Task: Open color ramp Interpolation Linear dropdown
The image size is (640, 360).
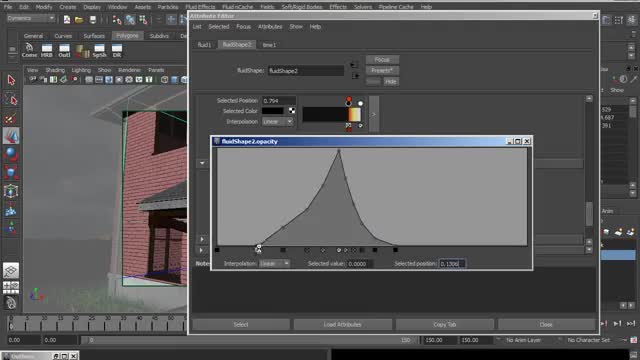Action: point(277,122)
